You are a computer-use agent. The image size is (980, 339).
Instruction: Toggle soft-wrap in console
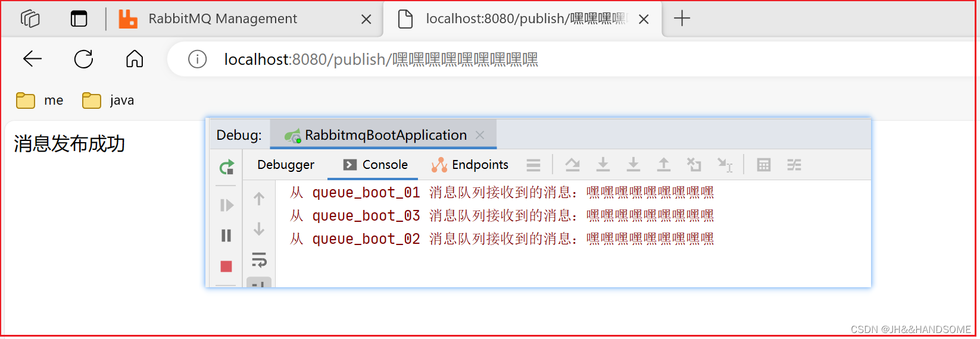click(259, 260)
